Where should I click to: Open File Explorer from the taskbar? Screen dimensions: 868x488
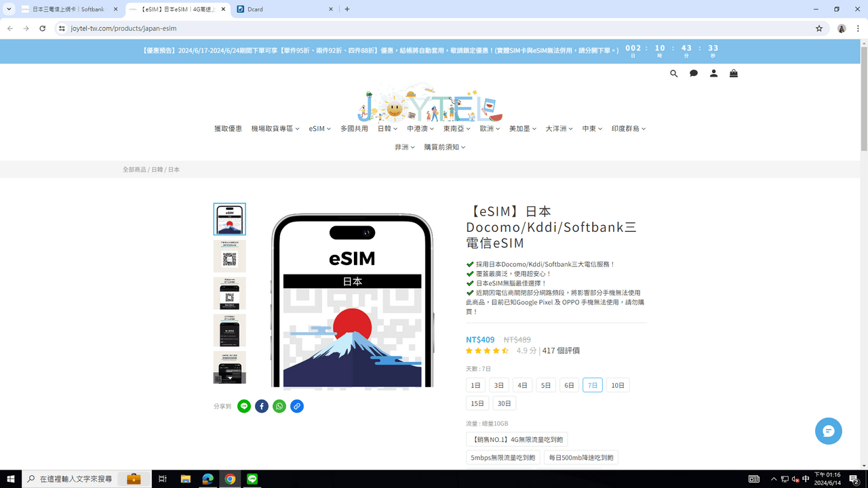click(185, 479)
